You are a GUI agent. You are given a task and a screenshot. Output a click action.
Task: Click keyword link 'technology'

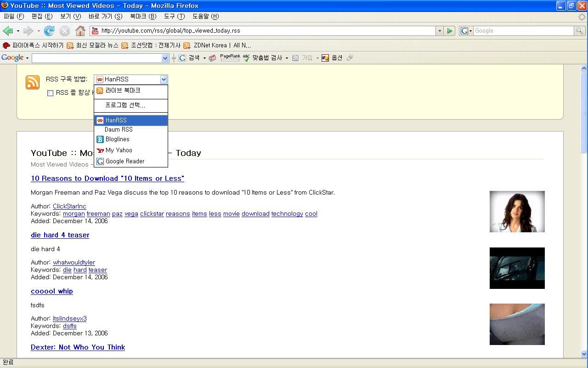pos(287,214)
